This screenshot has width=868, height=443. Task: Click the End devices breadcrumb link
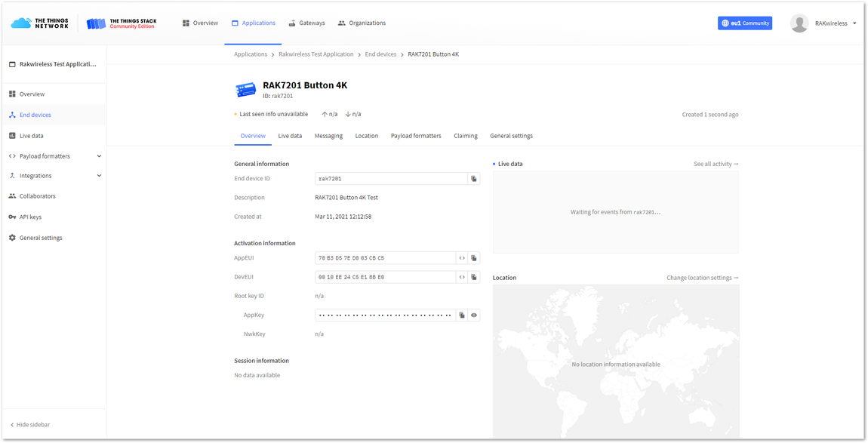click(x=381, y=54)
